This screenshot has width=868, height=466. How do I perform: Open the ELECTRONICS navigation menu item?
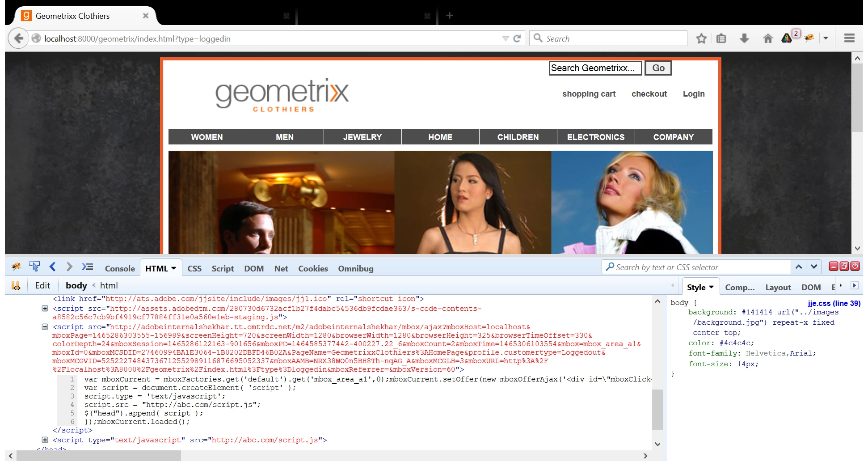[596, 137]
